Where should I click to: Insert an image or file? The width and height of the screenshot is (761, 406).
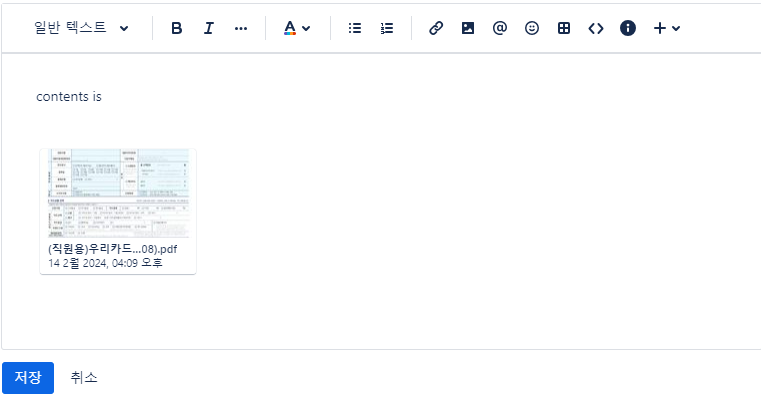point(468,28)
